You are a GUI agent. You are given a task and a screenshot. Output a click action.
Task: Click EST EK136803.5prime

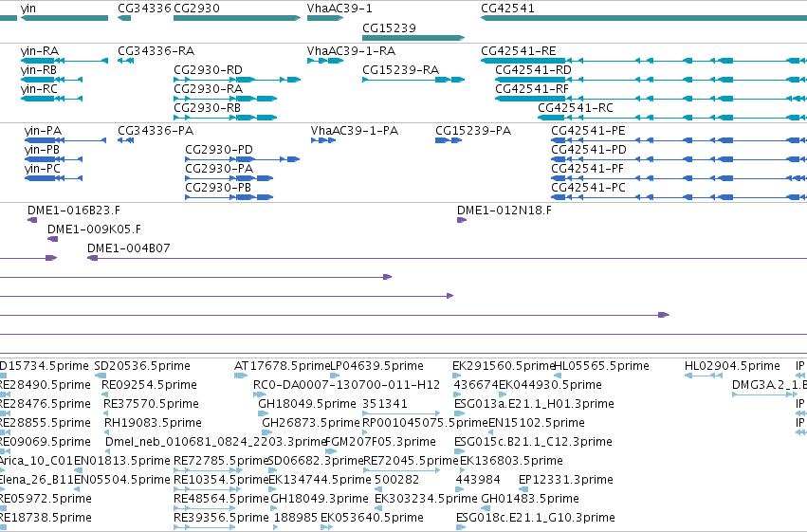coord(511,462)
